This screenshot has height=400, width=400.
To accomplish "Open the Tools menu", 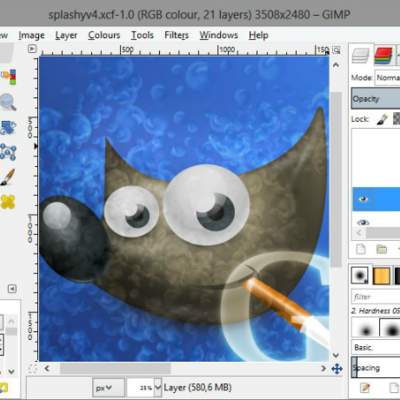I will pyautogui.click(x=142, y=35).
